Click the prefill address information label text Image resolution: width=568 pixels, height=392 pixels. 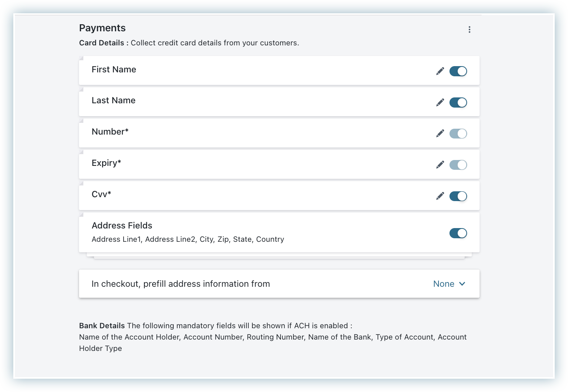point(180,284)
